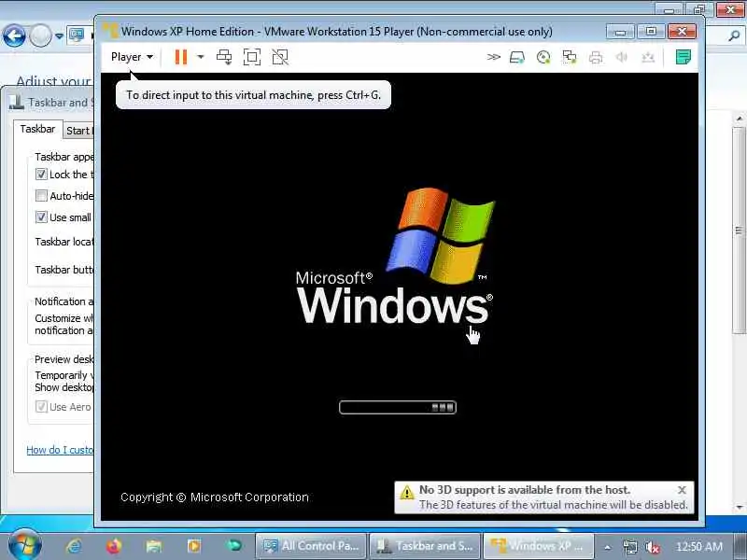Click the Control Panel address bar icon

click(x=77, y=35)
